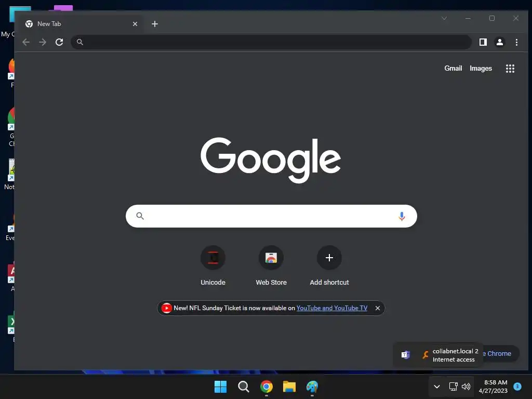
Task: Open the Paint app in the taskbar
Action: point(312,387)
